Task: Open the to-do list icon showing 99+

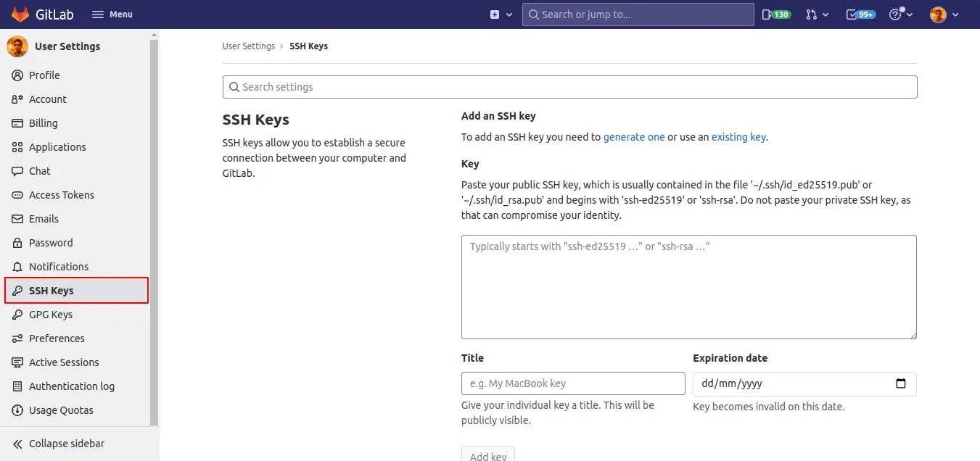Action: (860, 14)
